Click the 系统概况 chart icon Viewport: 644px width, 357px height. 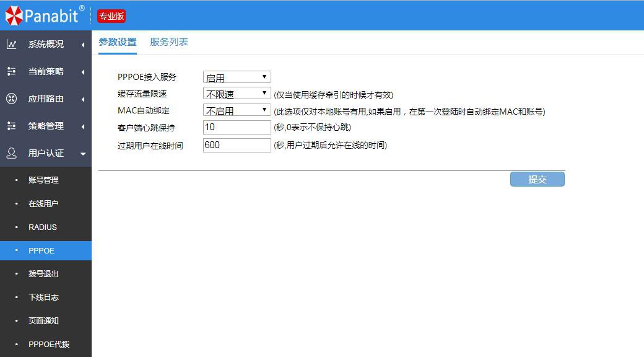(x=12, y=44)
